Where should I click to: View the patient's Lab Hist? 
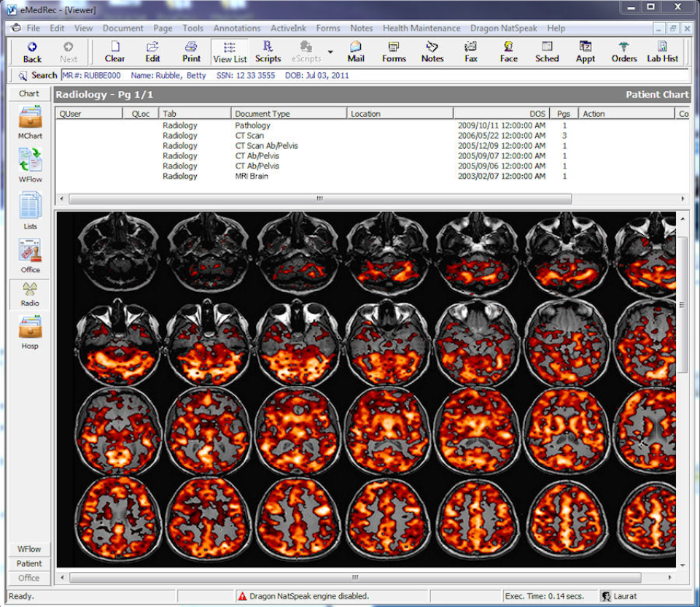coord(662,51)
